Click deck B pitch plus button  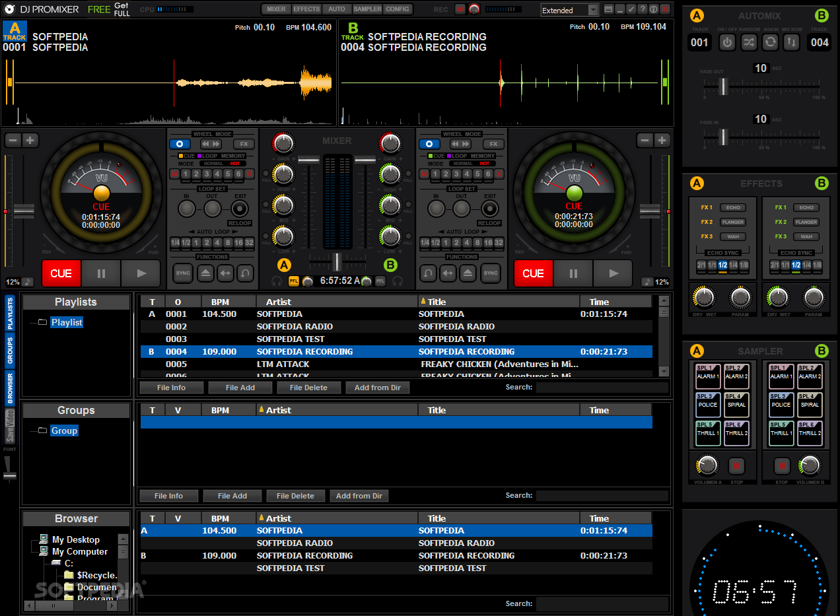(662, 140)
